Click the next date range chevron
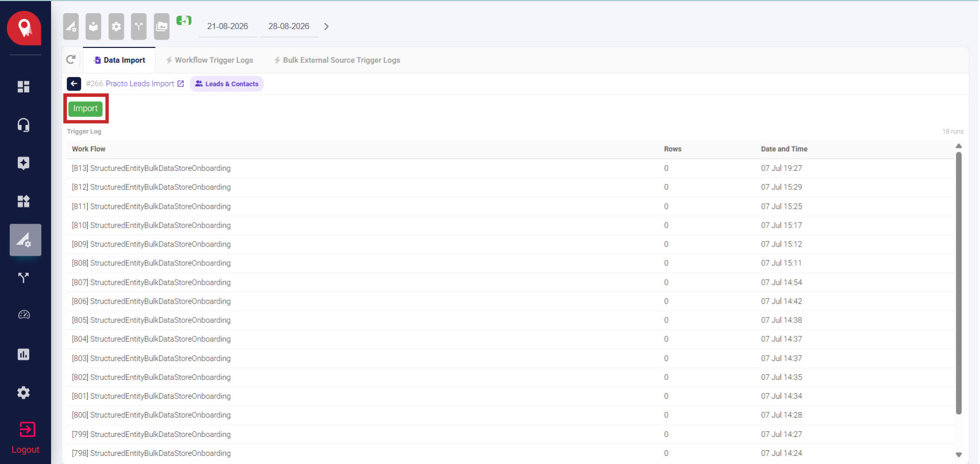This screenshot has width=980, height=464. pos(326,27)
